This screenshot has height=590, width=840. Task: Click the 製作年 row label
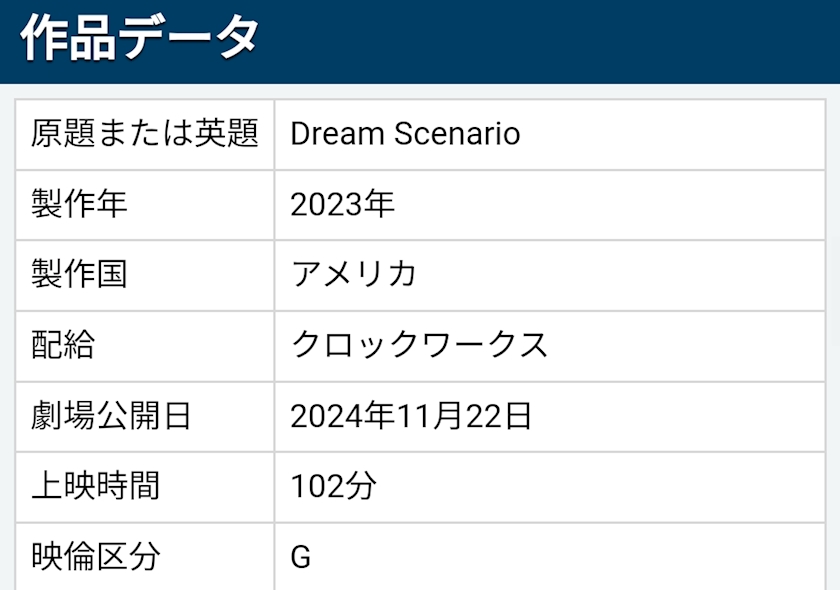point(80,204)
